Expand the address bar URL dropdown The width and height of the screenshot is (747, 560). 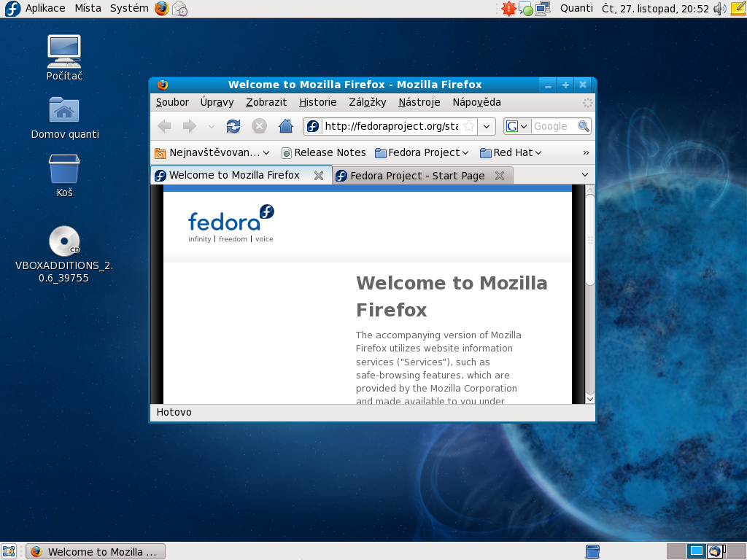click(x=487, y=126)
